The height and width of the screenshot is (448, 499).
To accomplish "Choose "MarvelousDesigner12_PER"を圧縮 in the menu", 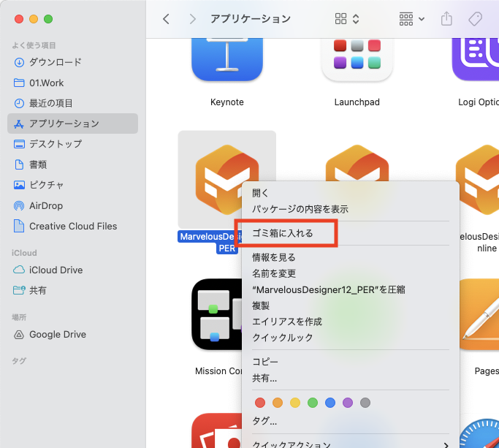I will (351, 289).
